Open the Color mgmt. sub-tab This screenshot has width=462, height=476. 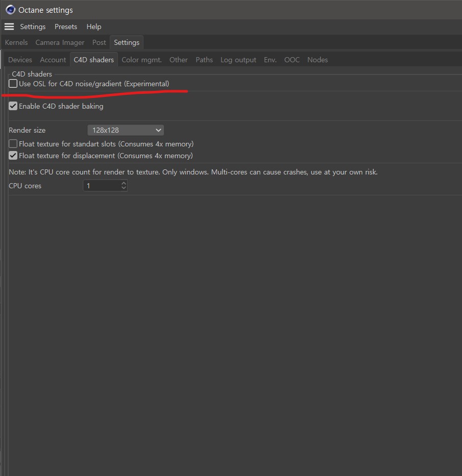[x=141, y=60]
